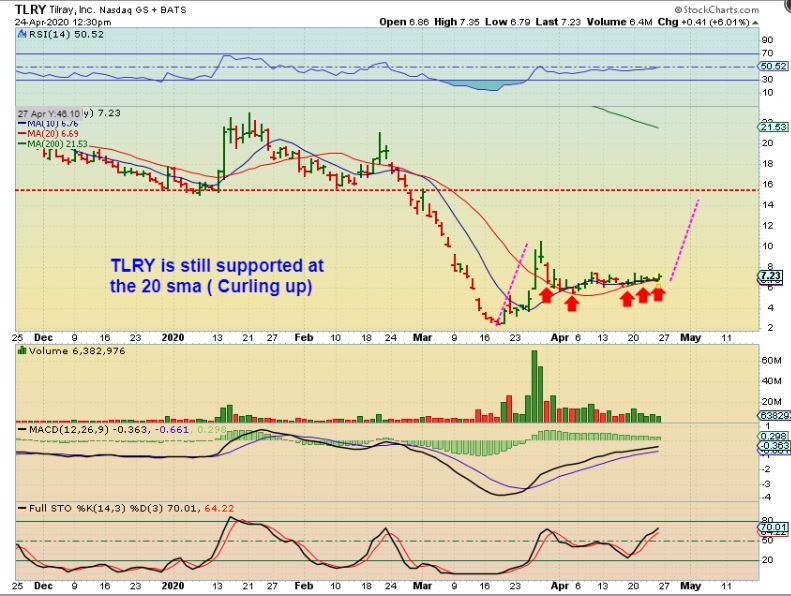
Task: Click the TLRY ticker symbol in the title
Action: (x=31, y=9)
